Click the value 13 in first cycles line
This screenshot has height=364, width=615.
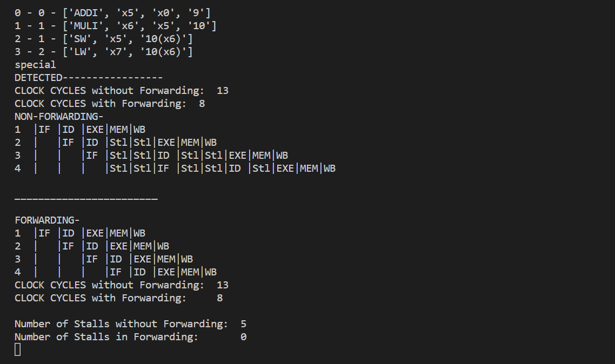(223, 91)
